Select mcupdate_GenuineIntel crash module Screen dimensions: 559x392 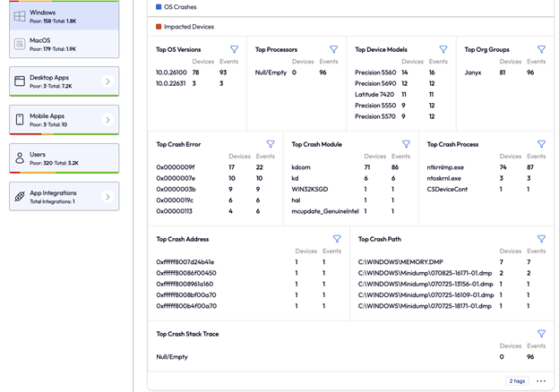coord(325,211)
